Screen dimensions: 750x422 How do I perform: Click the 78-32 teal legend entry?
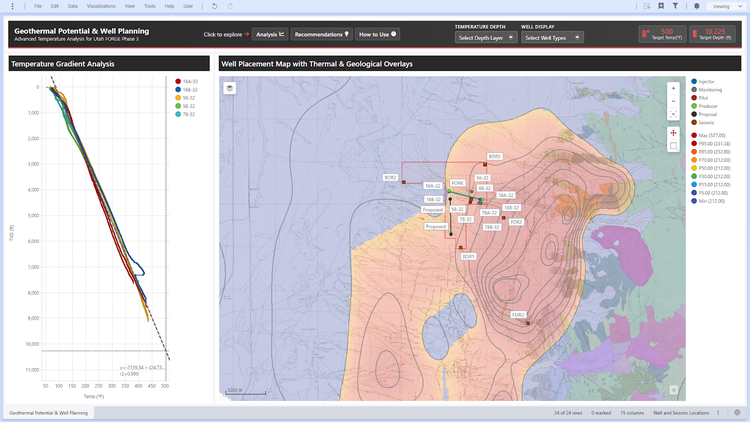(x=186, y=114)
